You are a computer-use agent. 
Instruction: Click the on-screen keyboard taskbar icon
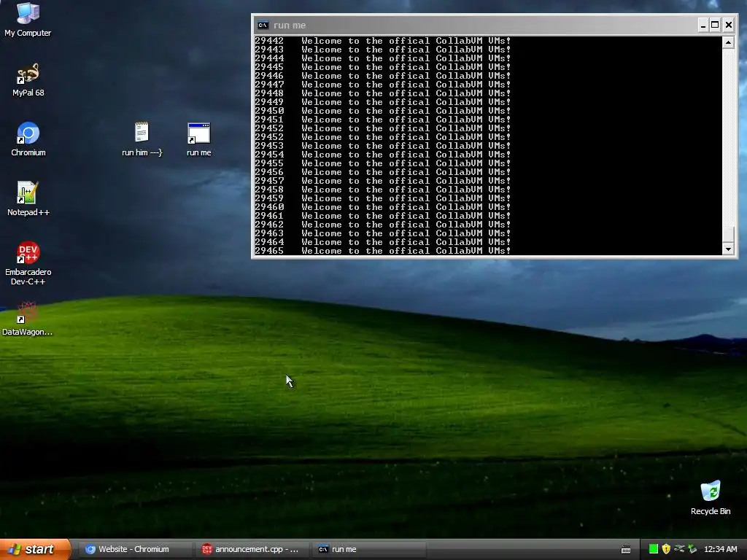click(626, 550)
